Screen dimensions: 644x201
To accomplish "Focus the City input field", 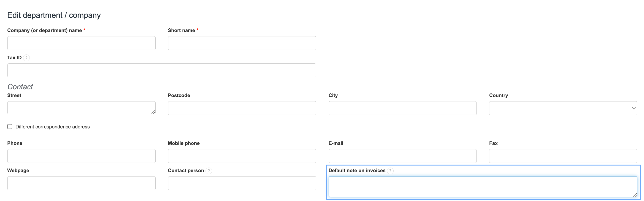I will (402, 108).
